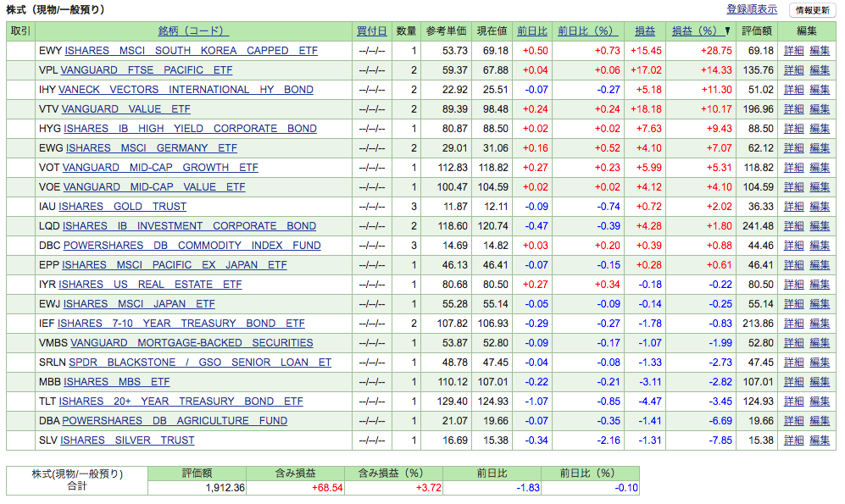Screen dimensions: 845x504
Task: Click 編集 in the SRLN row
Action: click(820, 363)
